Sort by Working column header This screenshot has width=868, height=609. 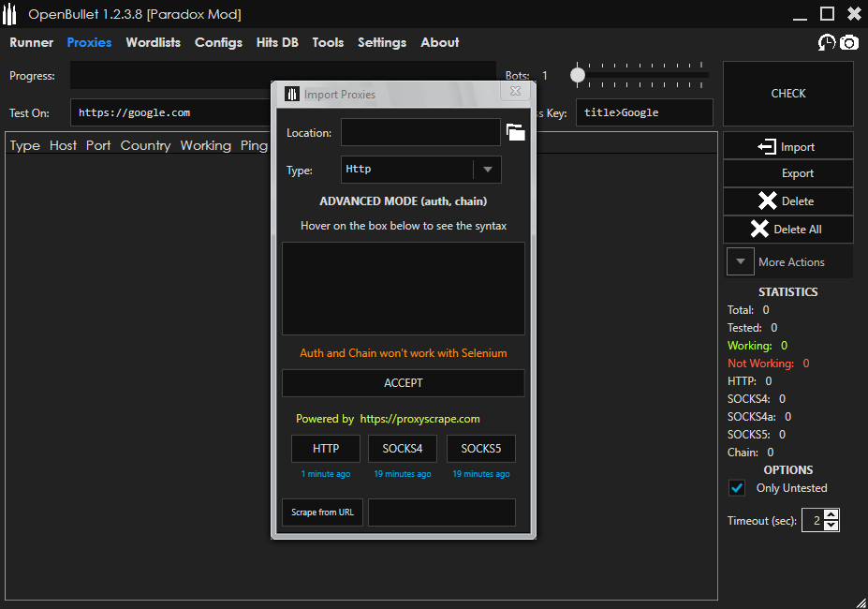(205, 145)
